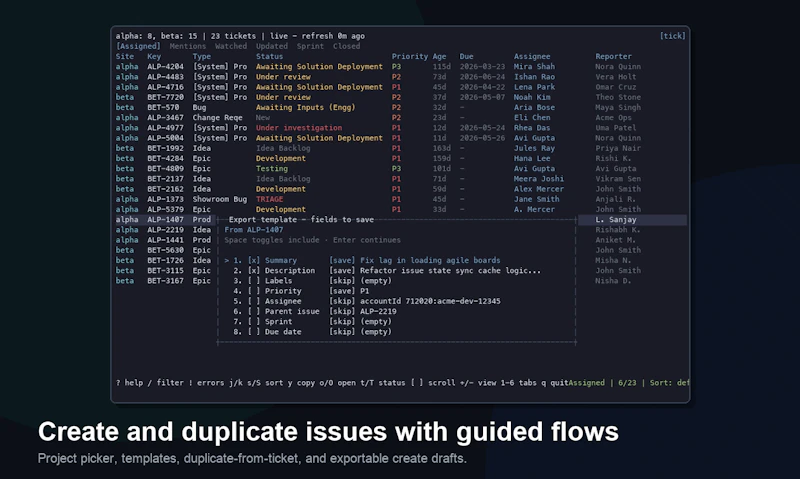This screenshot has height=479, width=800.
Task: Select ticket ALP-5004
Action: coord(165,138)
